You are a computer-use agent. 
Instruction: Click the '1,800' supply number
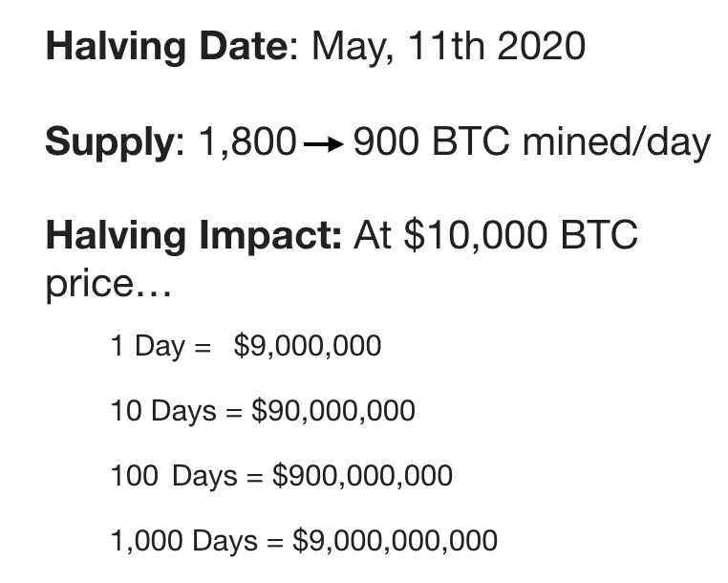point(247,141)
